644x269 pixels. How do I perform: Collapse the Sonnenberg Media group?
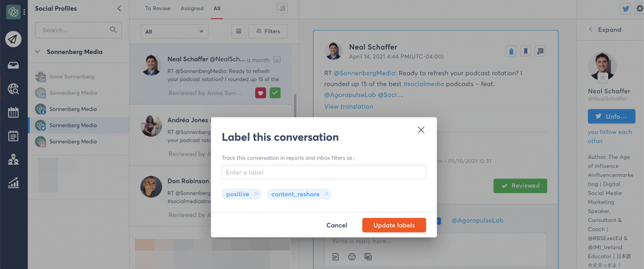(37, 52)
